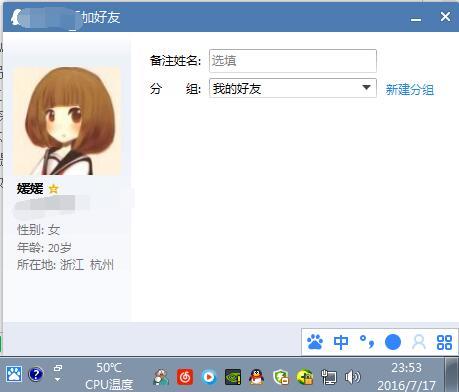Open the network connection tray icon
Image resolution: width=459 pixels, height=392 pixels.
[329, 377]
